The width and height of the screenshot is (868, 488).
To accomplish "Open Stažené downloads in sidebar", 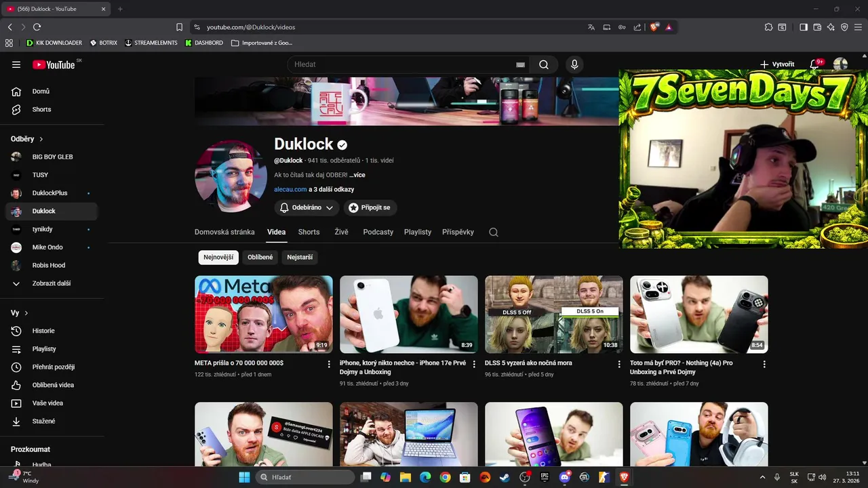I will coord(52,421).
